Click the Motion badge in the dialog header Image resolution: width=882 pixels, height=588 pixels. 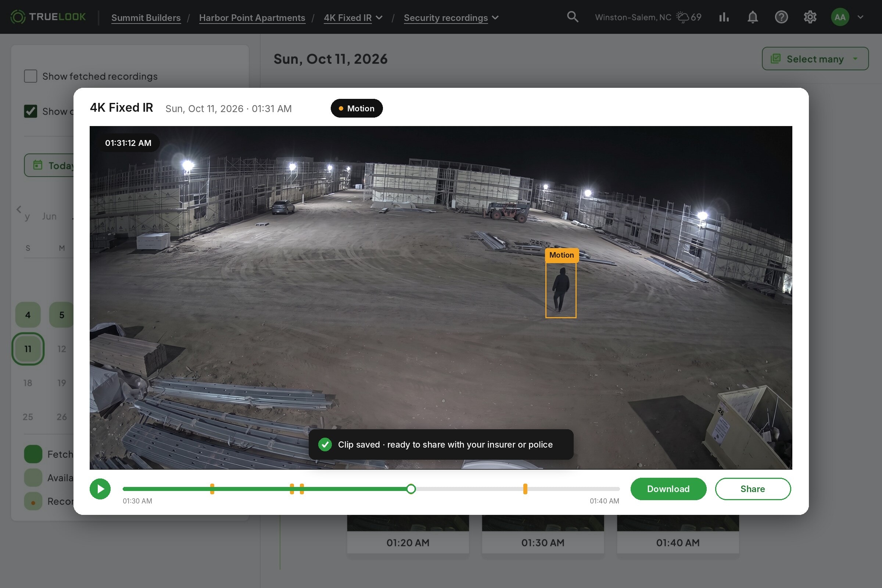[x=356, y=108]
